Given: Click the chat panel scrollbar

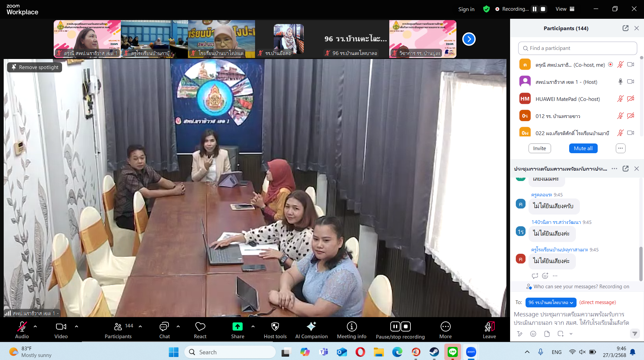Looking at the screenshot, I should (641, 263).
